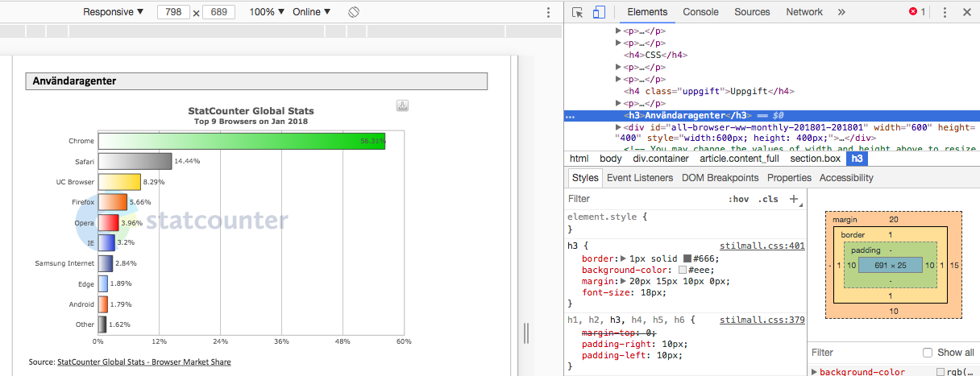
Task: Click the rotate screen orientation icon
Action: [354, 12]
